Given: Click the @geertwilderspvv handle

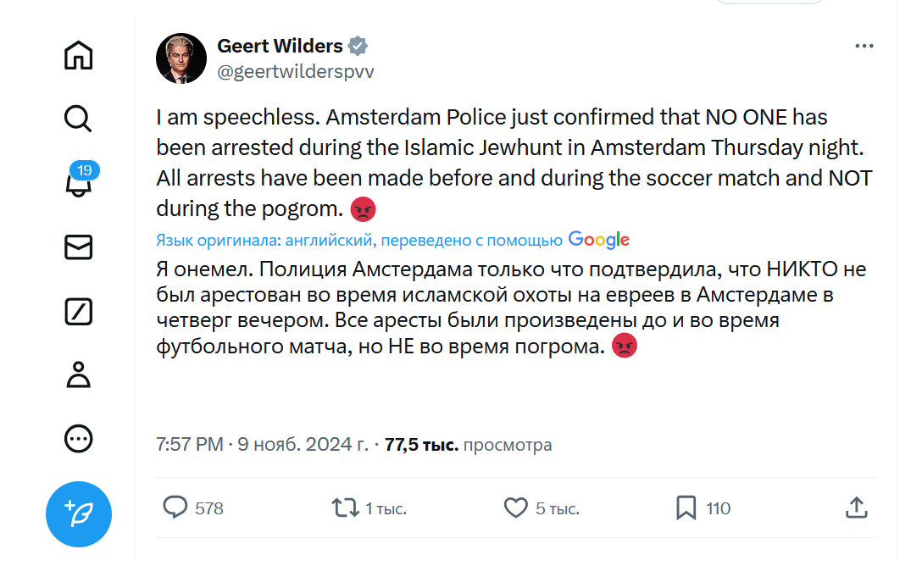Looking at the screenshot, I should 296,72.
